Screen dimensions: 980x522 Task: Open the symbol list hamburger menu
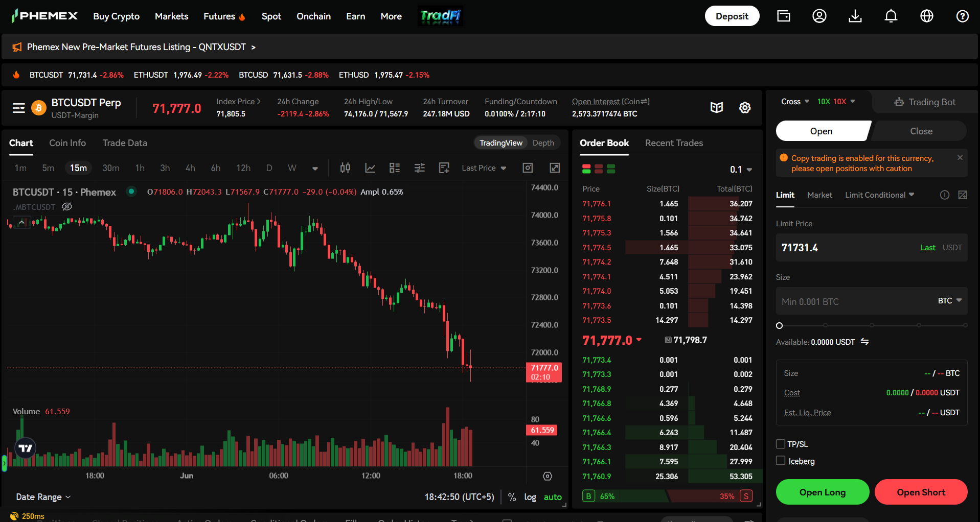click(x=19, y=108)
